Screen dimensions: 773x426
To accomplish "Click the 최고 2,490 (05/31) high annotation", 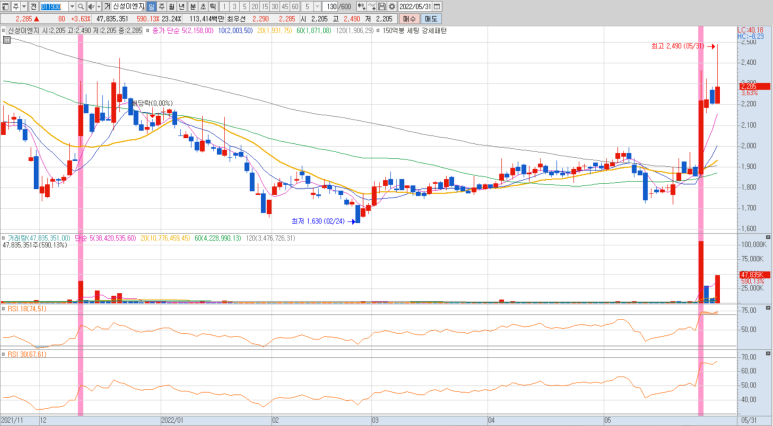I will point(678,46).
